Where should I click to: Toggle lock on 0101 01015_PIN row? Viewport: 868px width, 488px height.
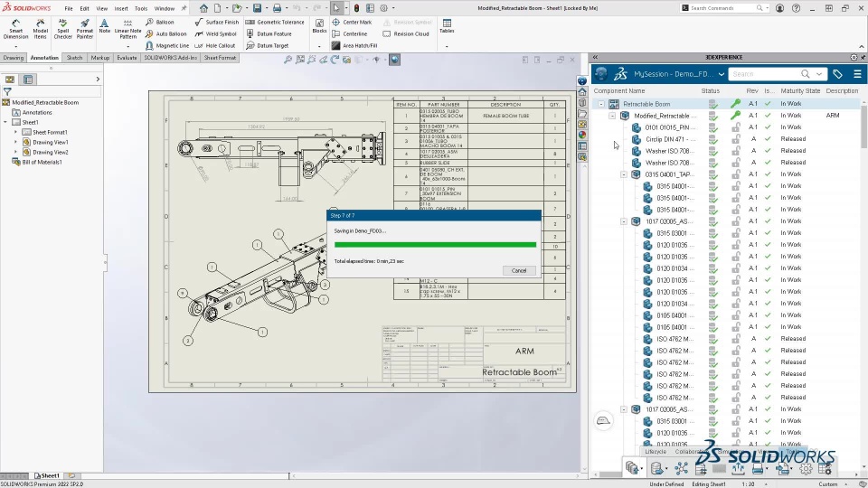point(736,127)
